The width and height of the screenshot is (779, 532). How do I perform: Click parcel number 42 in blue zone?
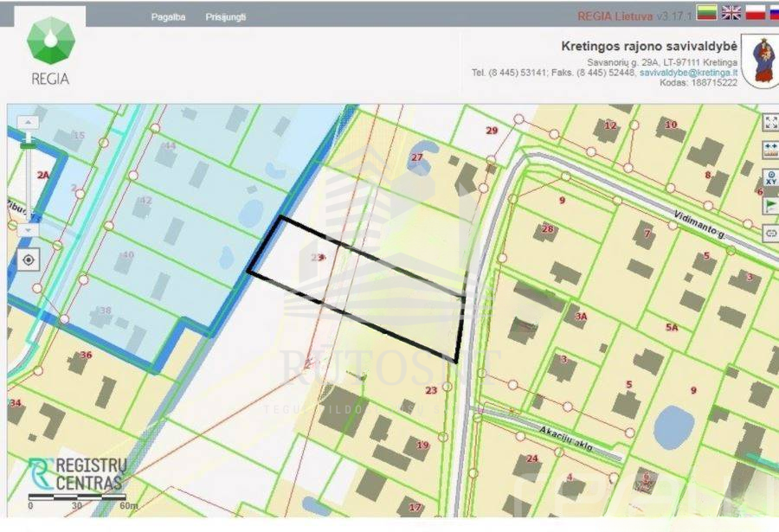click(145, 200)
